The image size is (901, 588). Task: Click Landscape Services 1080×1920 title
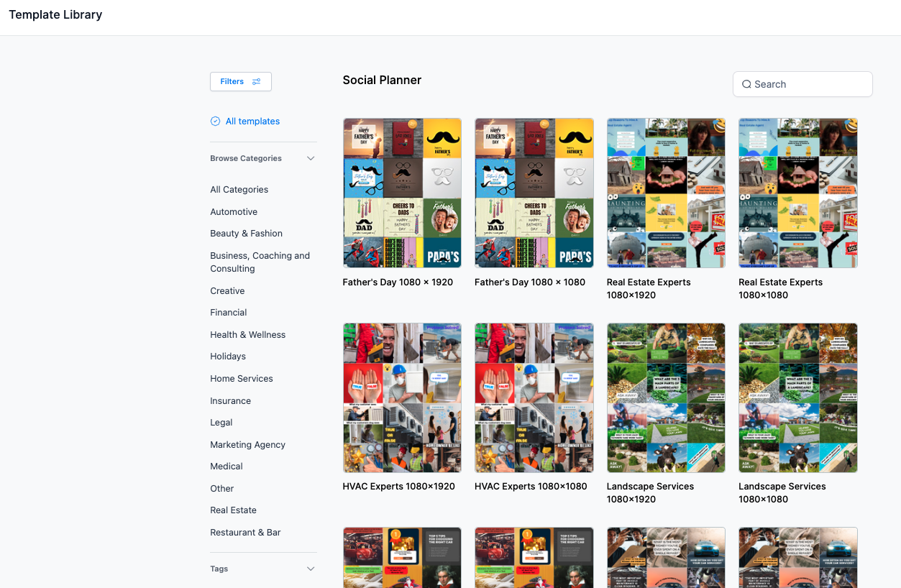[x=651, y=493]
